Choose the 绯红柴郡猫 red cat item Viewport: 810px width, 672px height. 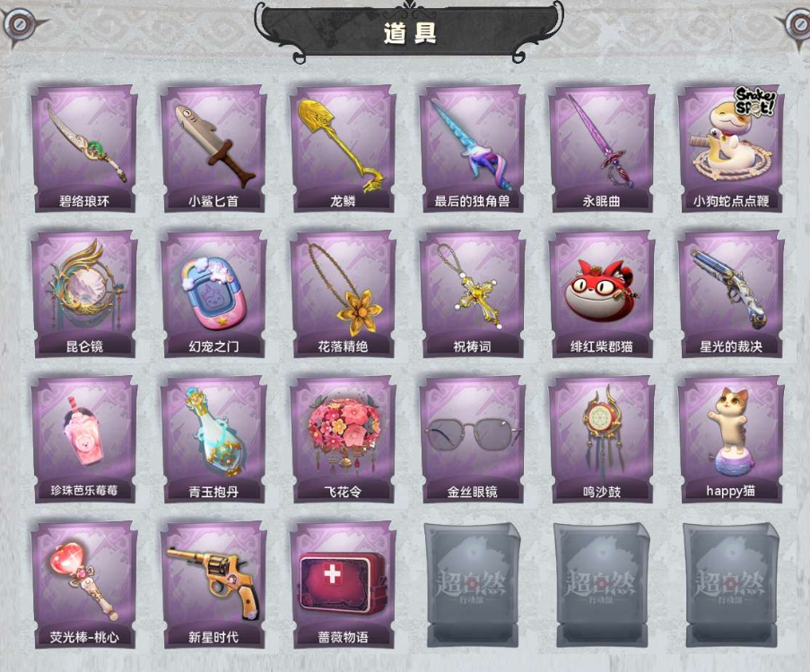(602, 293)
